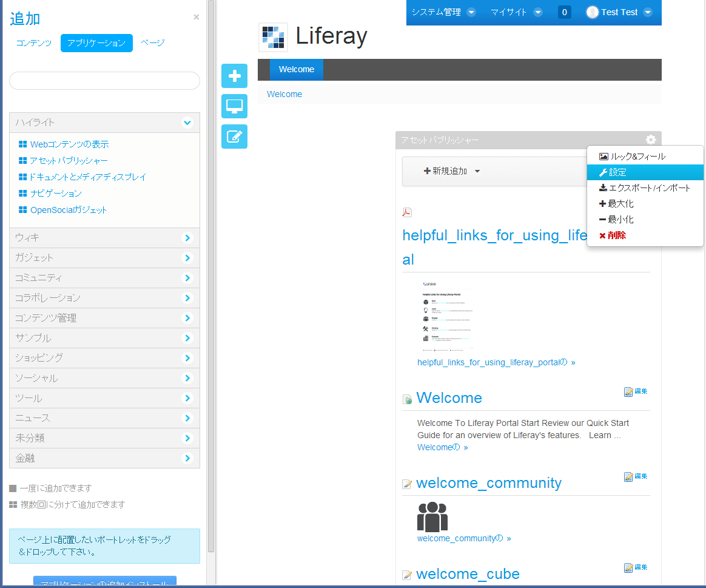Viewport: 706px width, 588px height.
Task: Click the application search field
Action: 104,81
